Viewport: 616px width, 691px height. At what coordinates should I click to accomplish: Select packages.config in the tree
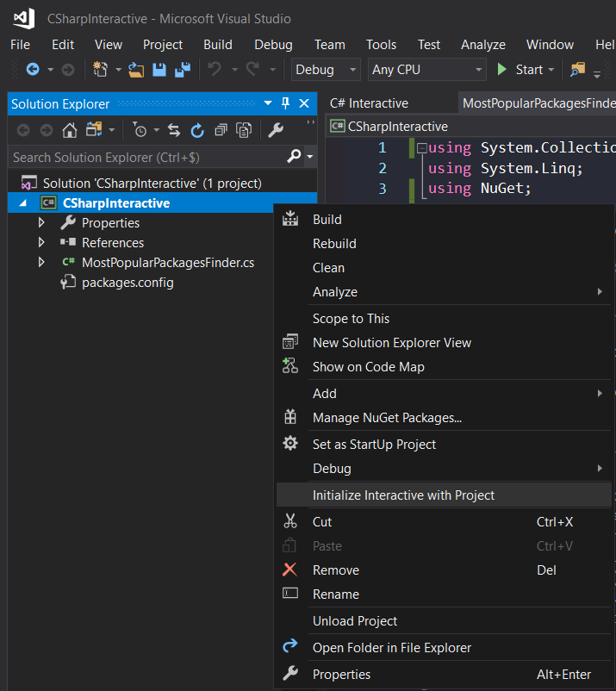pyautogui.click(x=128, y=283)
